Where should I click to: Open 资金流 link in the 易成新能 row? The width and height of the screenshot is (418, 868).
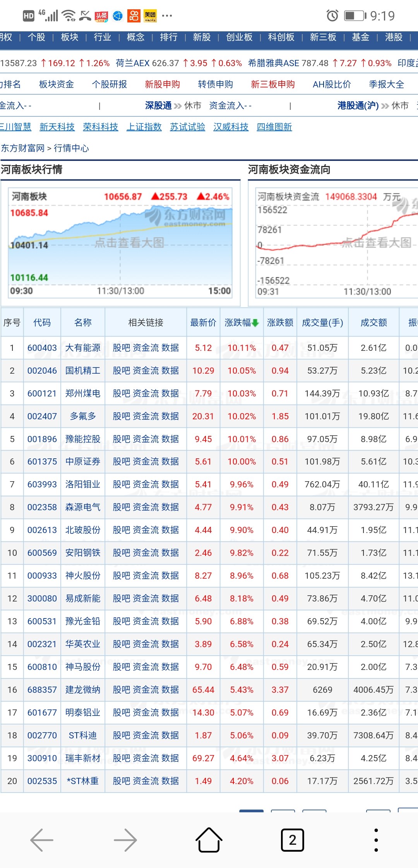click(146, 598)
